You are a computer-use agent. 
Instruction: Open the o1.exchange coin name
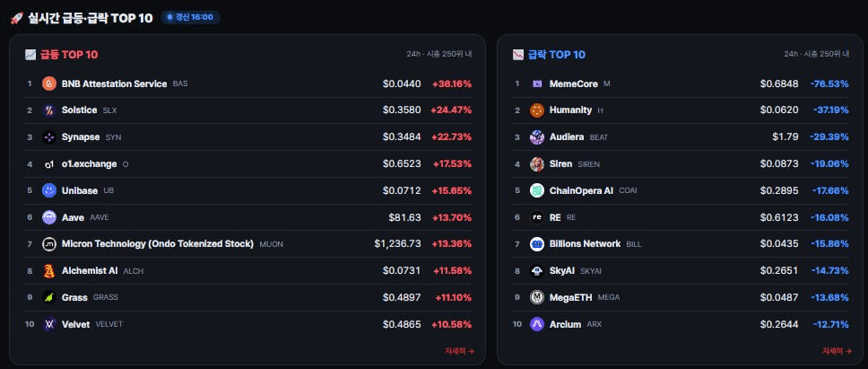coord(89,164)
